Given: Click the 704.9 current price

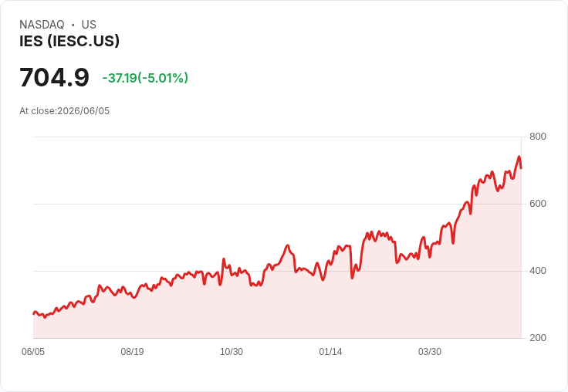Looking at the screenshot, I should [x=54, y=77].
